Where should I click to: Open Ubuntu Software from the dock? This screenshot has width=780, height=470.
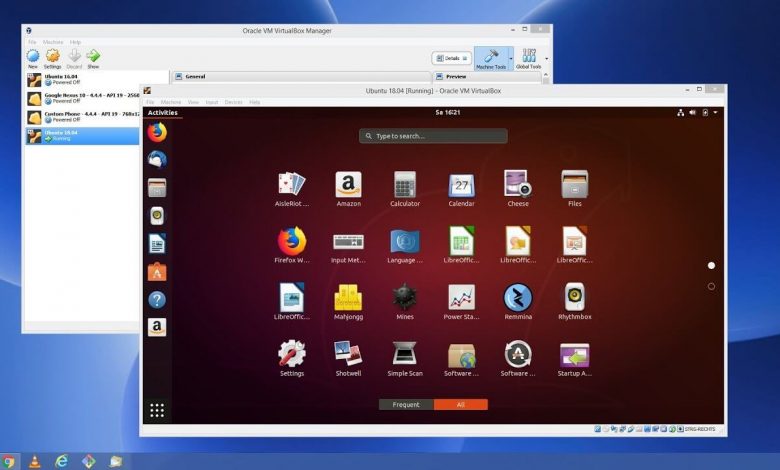click(x=157, y=272)
